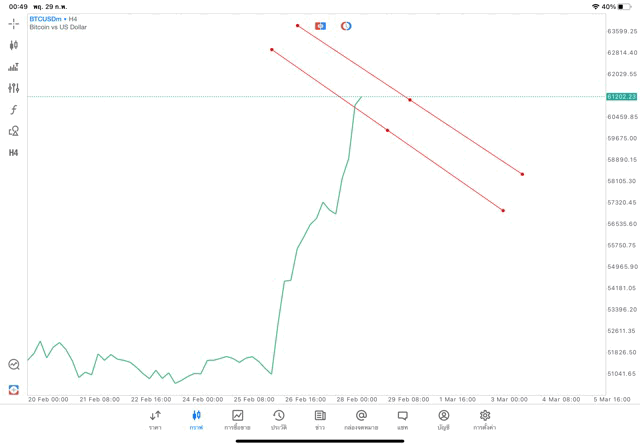Open the ข่าว (News) tab

point(320,419)
